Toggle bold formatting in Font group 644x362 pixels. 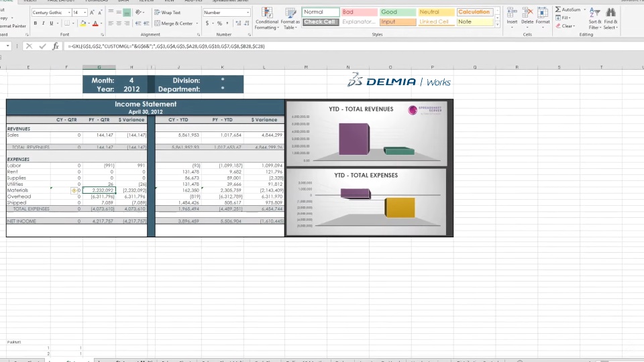tap(36, 23)
